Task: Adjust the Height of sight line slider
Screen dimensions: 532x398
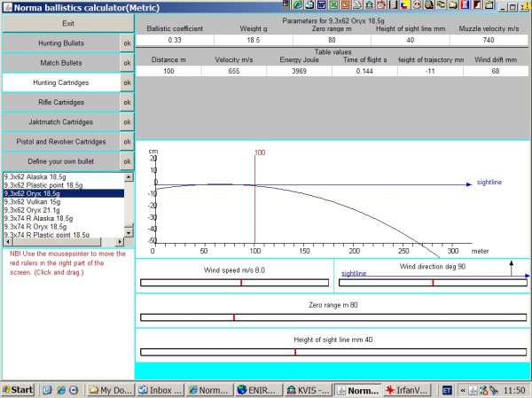Action: click(x=332, y=352)
